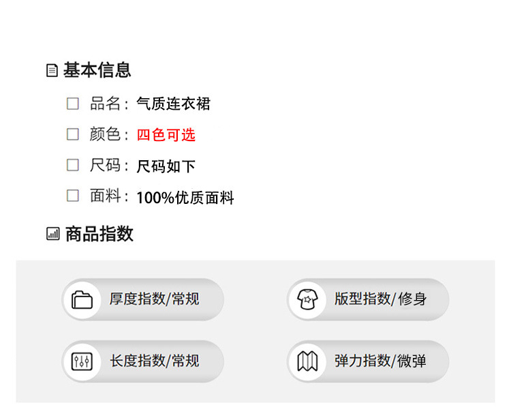Image resolution: width=511 pixels, height=420 pixels.
Task: Toggle the 尺码 checkbox
Action: [x=73, y=165]
